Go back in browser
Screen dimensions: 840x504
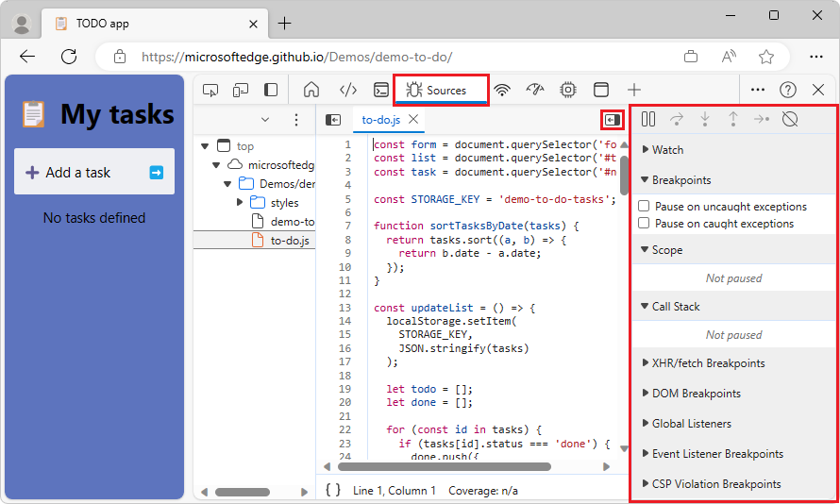click(27, 57)
